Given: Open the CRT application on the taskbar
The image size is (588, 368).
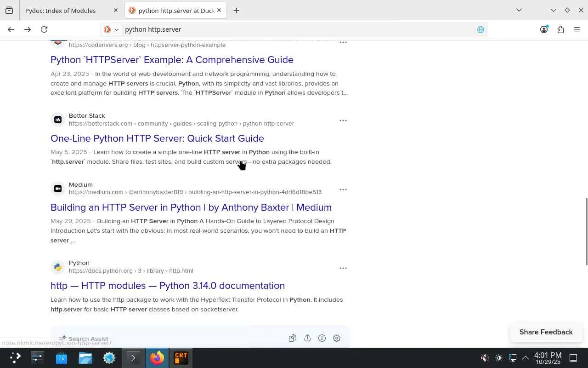Looking at the screenshot, I should pos(181,357).
